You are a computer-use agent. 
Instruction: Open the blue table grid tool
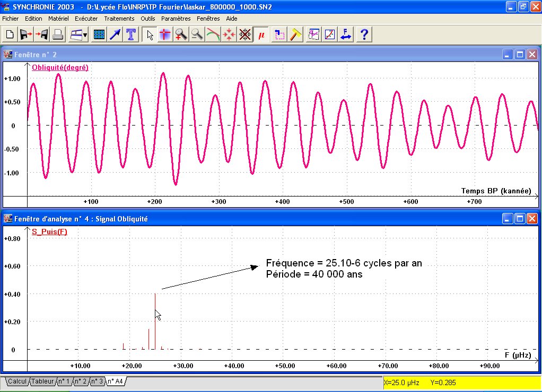coord(99,35)
